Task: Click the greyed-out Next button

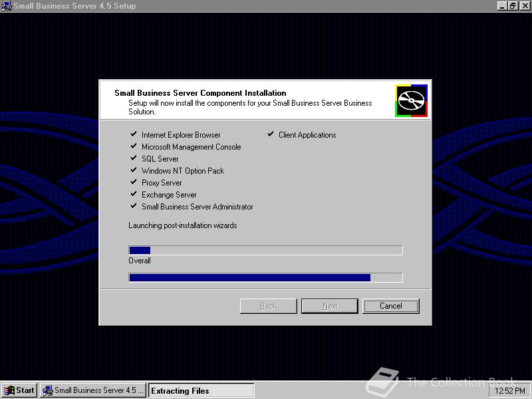Action: coord(329,306)
